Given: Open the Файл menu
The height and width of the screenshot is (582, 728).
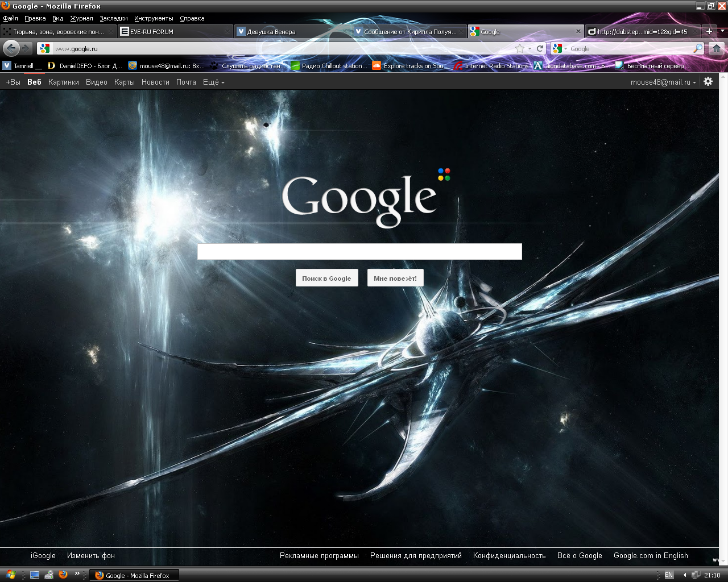Looking at the screenshot, I should click(x=10, y=18).
